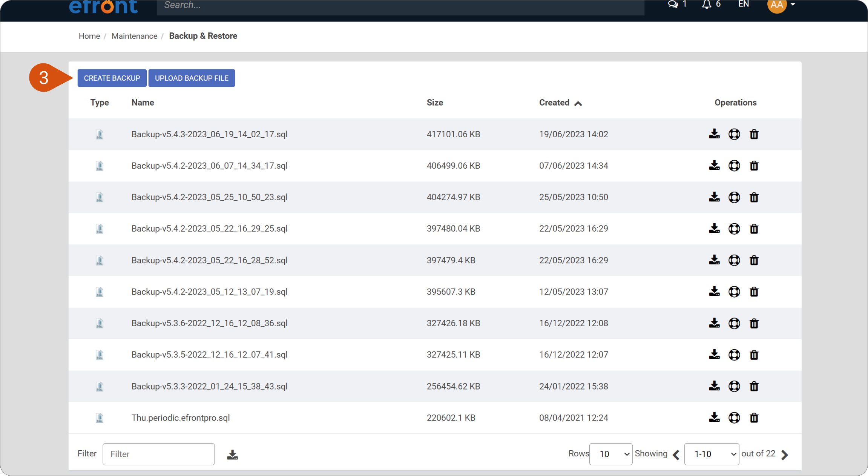This screenshot has height=476, width=868.
Task: Delete Backup-v5.3.6-2022_12_16_12_08_36.sql
Action: (x=754, y=323)
